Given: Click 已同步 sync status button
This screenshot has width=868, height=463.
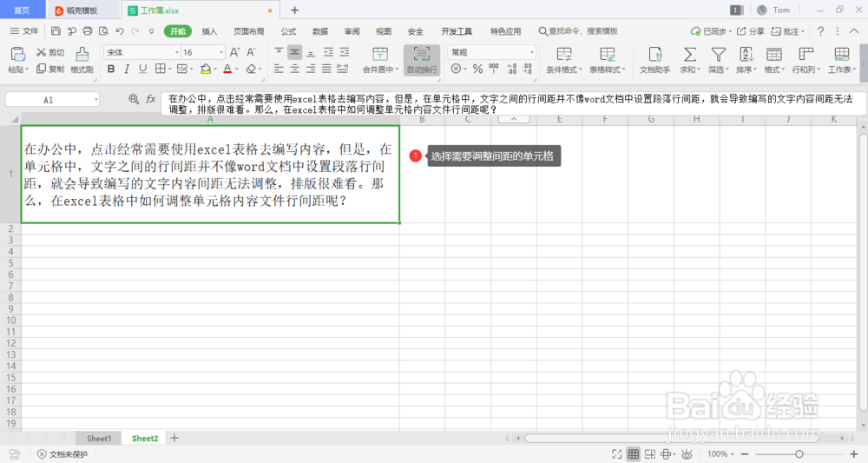Looking at the screenshot, I should [711, 31].
